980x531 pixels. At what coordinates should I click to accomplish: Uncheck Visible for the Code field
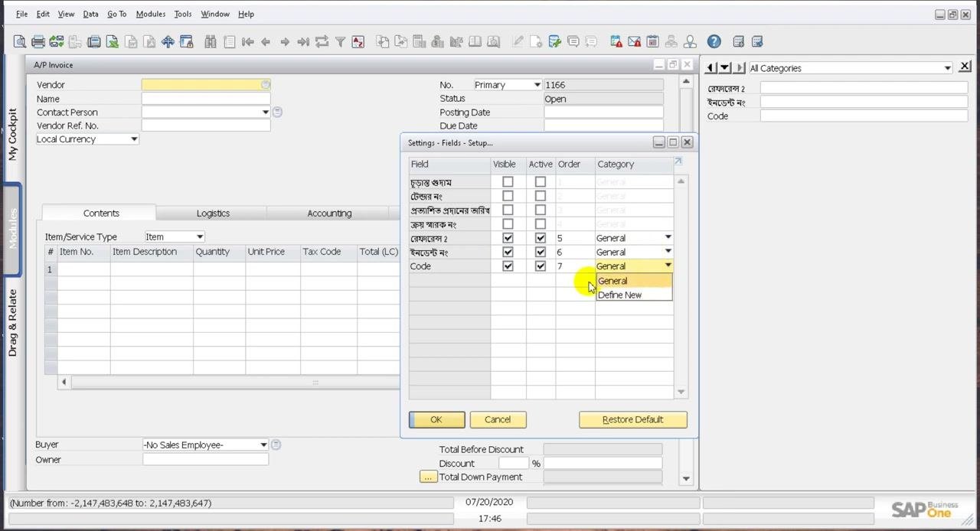coord(508,266)
